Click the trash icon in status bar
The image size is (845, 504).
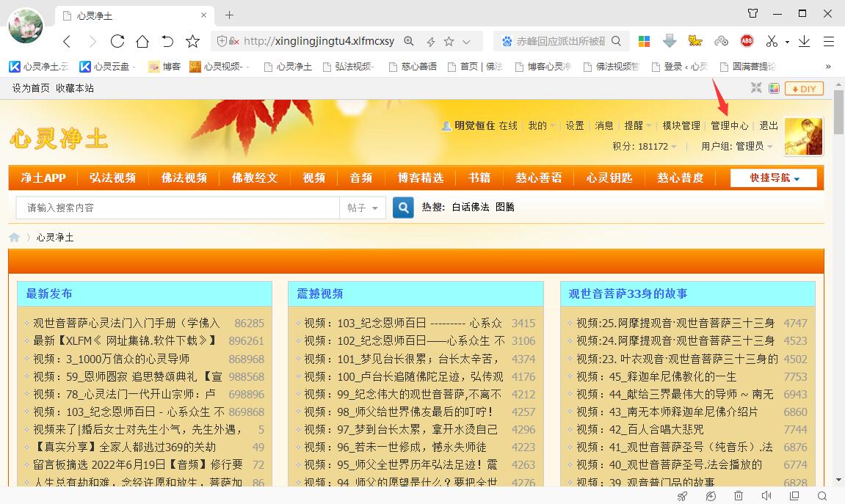[739, 495]
